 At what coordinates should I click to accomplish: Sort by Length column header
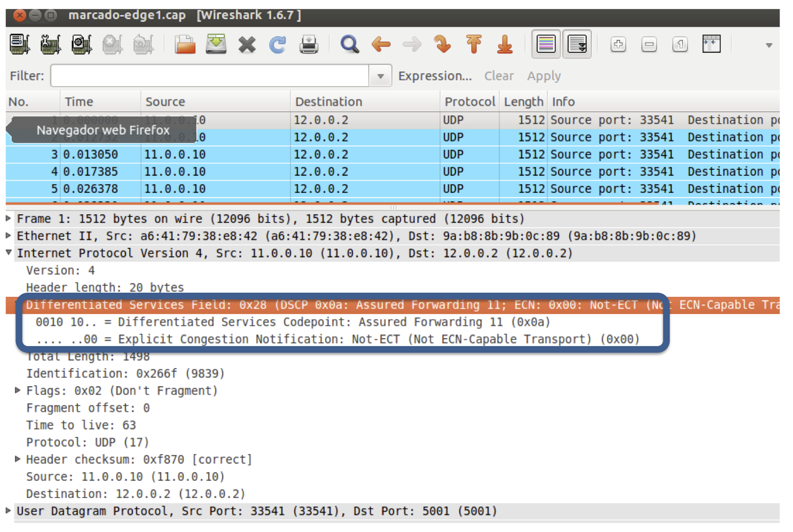[x=523, y=101]
